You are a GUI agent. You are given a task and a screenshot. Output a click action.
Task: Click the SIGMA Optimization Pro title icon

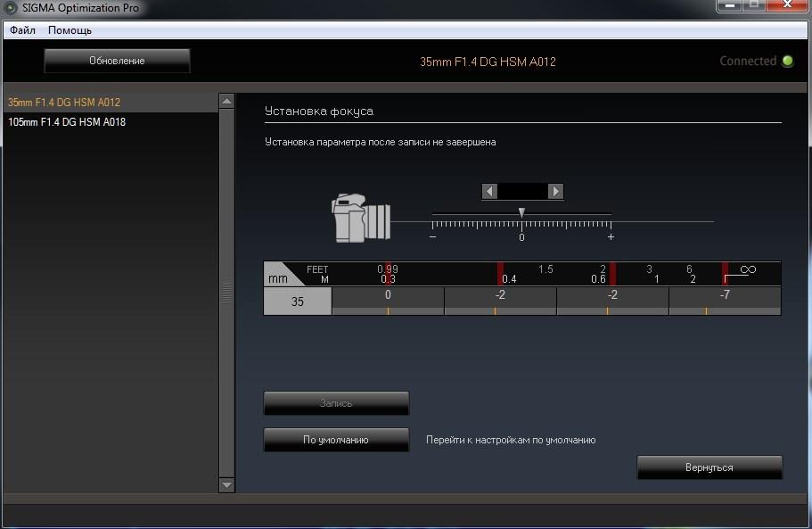tap(10, 8)
